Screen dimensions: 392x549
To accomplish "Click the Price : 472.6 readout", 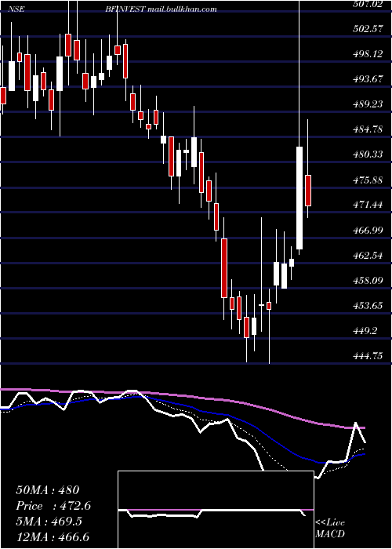I will tap(53, 506).
